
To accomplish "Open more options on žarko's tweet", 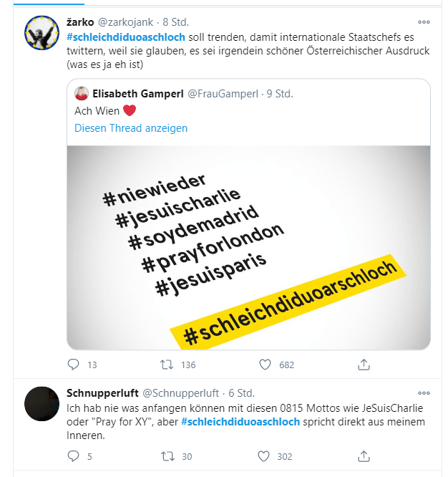I will point(424,21).
